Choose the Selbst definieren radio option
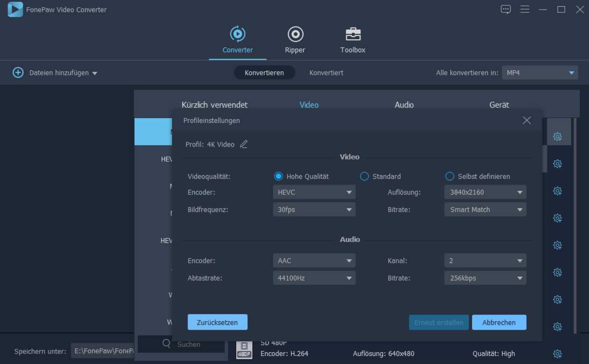 point(450,177)
